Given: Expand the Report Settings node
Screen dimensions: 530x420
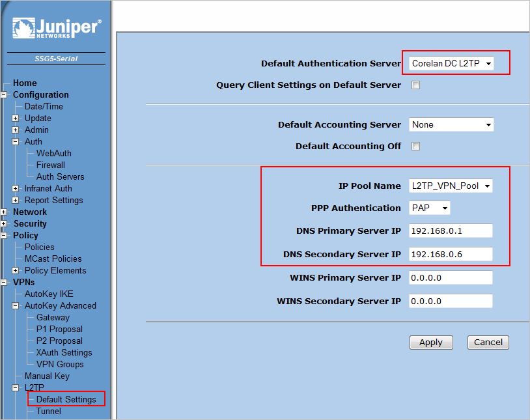Looking at the screenshot, I should tap(16, 201).
